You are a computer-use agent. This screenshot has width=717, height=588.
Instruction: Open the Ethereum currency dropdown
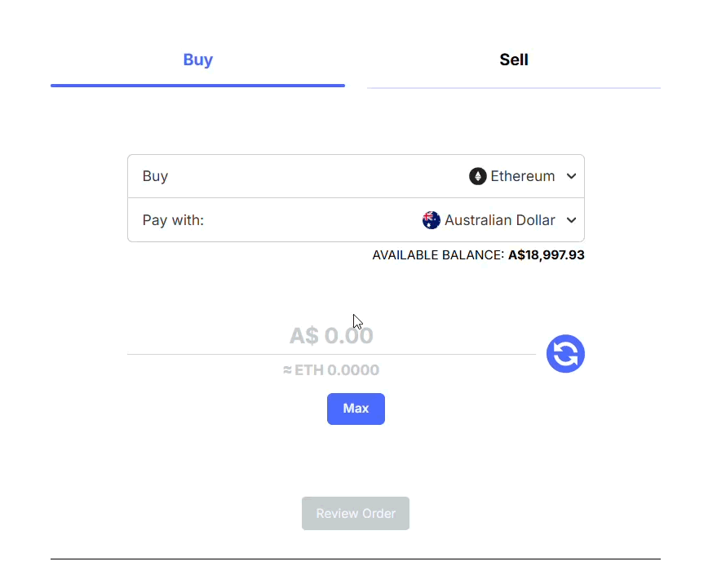tap(523, 175)
